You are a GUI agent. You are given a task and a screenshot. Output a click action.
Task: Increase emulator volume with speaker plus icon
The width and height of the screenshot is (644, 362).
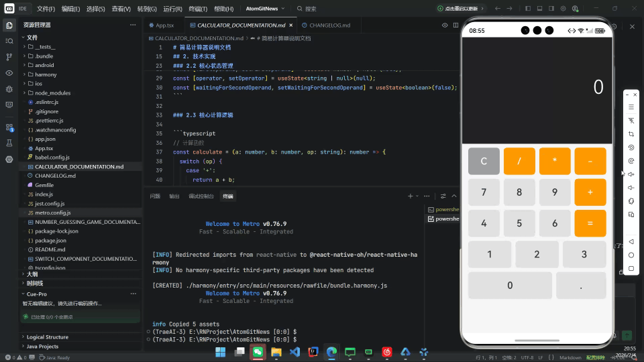[x=631, y=174]
